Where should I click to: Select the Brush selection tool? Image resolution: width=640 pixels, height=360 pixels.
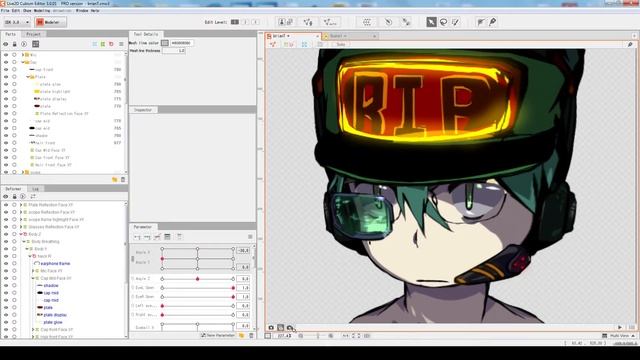click(456, 22)
